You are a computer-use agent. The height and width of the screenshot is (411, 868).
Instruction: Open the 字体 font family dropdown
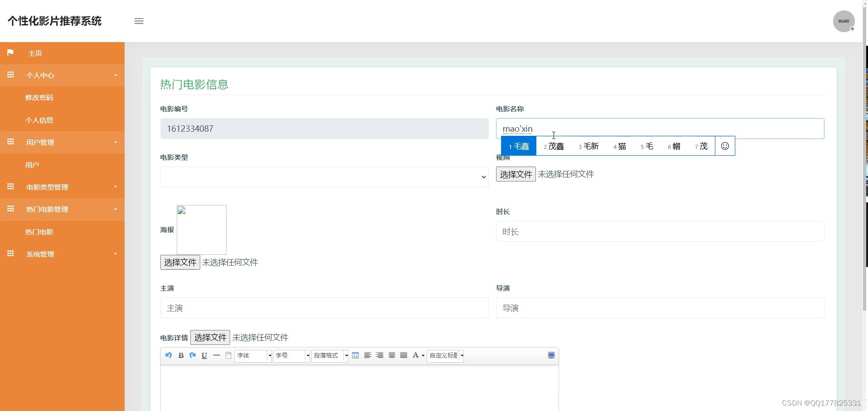click(x=253, y=355)
